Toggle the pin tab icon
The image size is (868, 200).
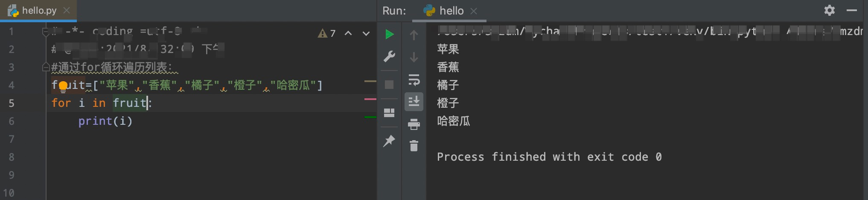pyautogui.click(x=389, y=141)
